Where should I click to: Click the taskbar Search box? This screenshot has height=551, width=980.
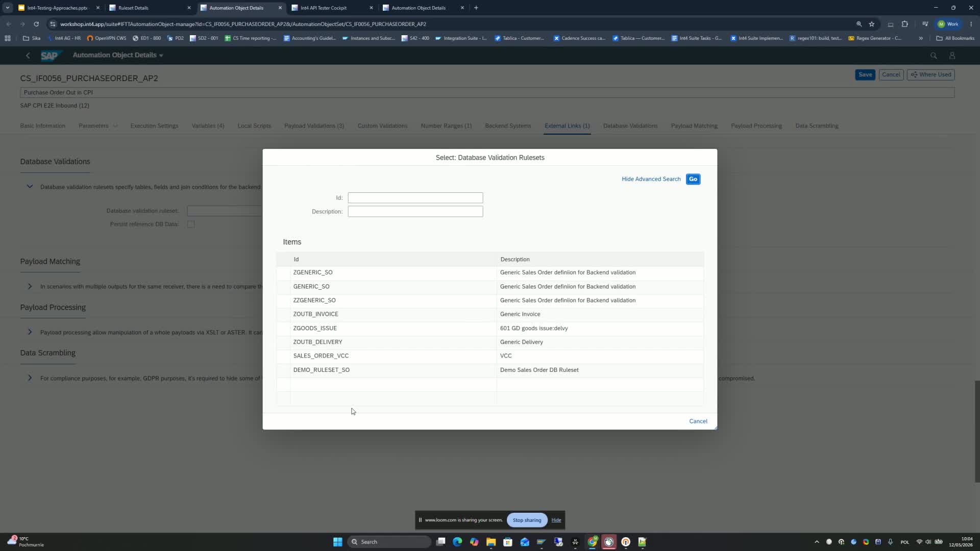pyautogui.click(x=389, y=542)
